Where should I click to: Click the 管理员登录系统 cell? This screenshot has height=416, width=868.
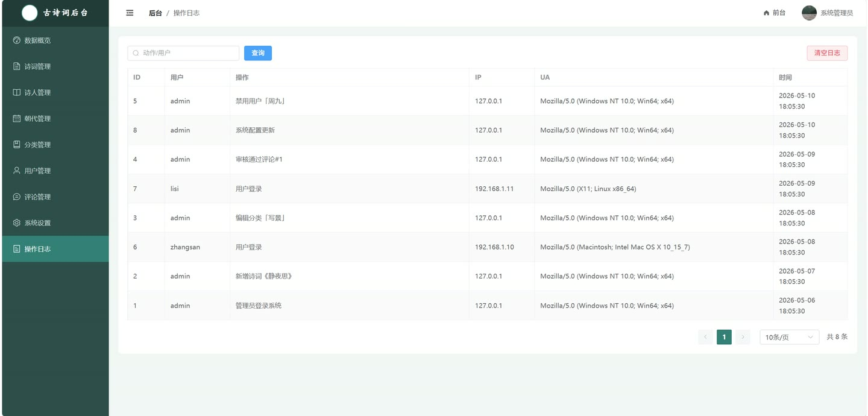(x=350, y=306)
